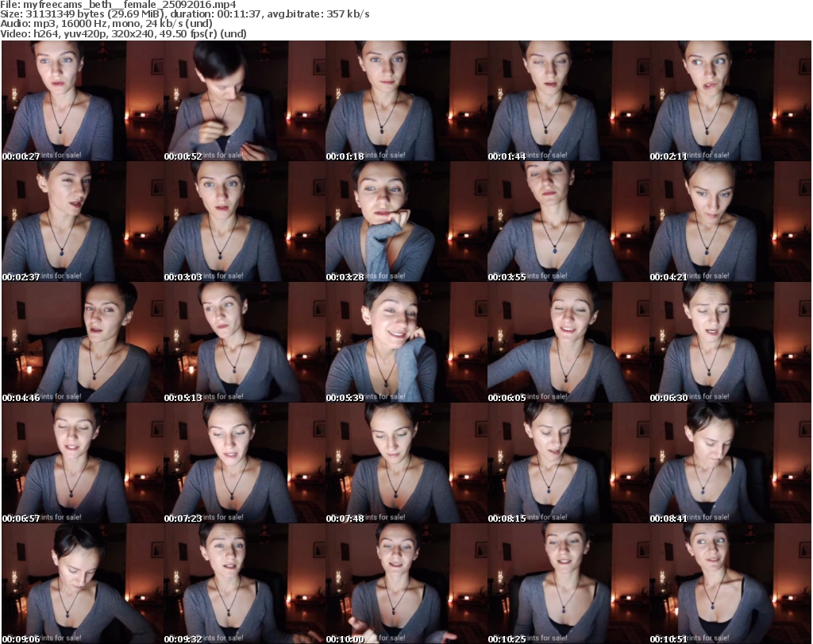Screen dimensions: 813x644
Task: Select the thumbnail at 00:04:21
Action: [x=730, y=222]
